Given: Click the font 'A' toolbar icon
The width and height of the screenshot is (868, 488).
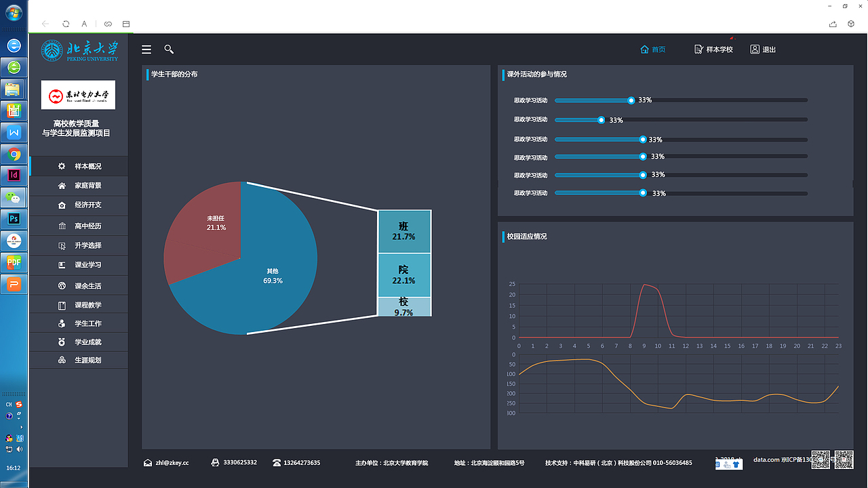Looking at the screenshot, I should [x=85, y=24].
